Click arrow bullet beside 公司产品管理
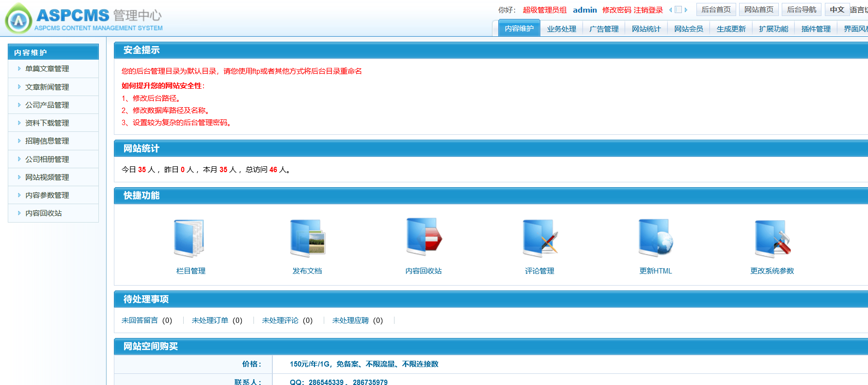The width and height of the screenshot is (868, 385). click(x=19, y=105)
